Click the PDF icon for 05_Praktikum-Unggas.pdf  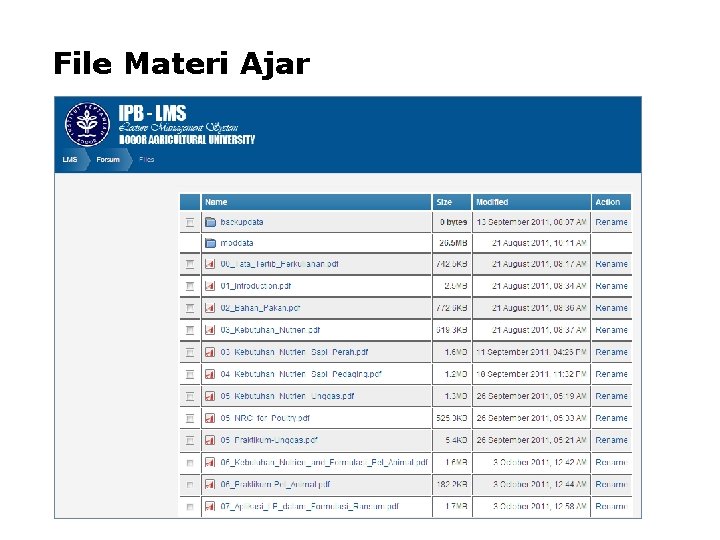pyautogui.click(x=210, y=440)
